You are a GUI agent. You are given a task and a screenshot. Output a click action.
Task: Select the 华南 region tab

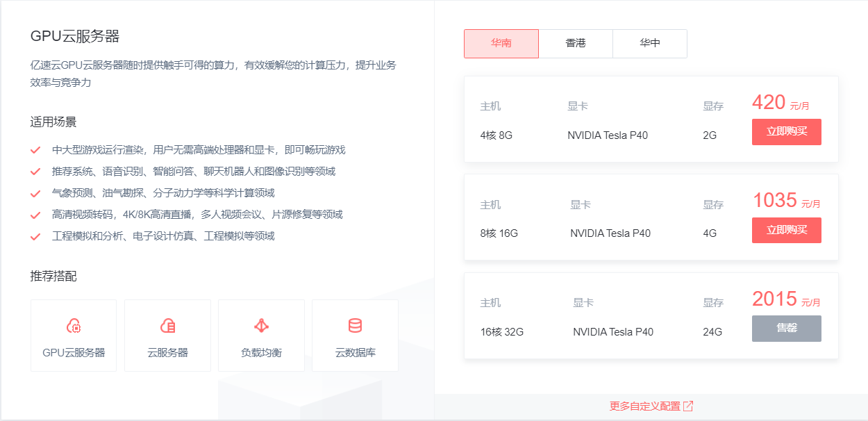[x=501, y=43]
